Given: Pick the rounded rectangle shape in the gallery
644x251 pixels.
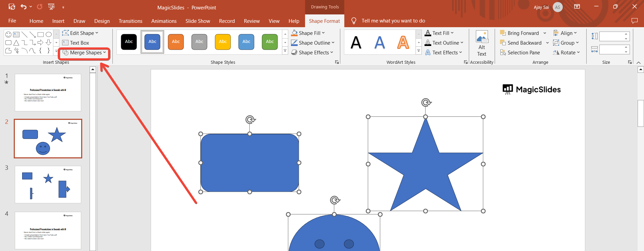Looking at the screenshot, I should tap(8, 43).
